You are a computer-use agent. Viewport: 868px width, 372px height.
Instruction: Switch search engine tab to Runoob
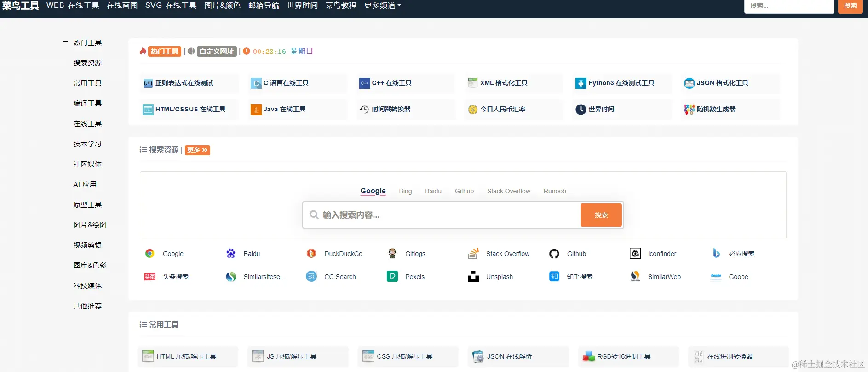(x=555, y=191)
